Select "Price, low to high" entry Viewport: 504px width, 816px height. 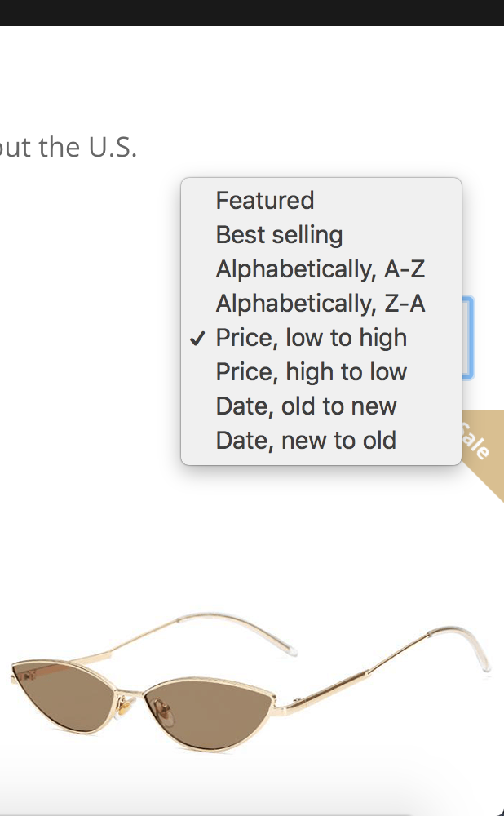311,338
